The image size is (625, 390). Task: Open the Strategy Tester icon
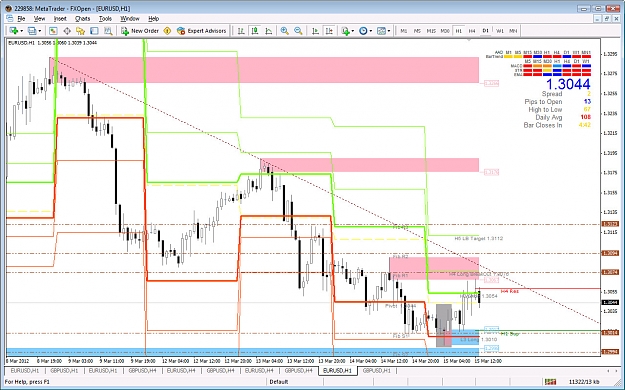tap(108, 31)
